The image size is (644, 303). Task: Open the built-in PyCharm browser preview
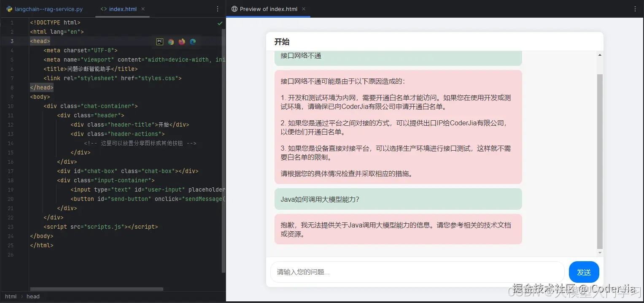(x=159, y=41)
